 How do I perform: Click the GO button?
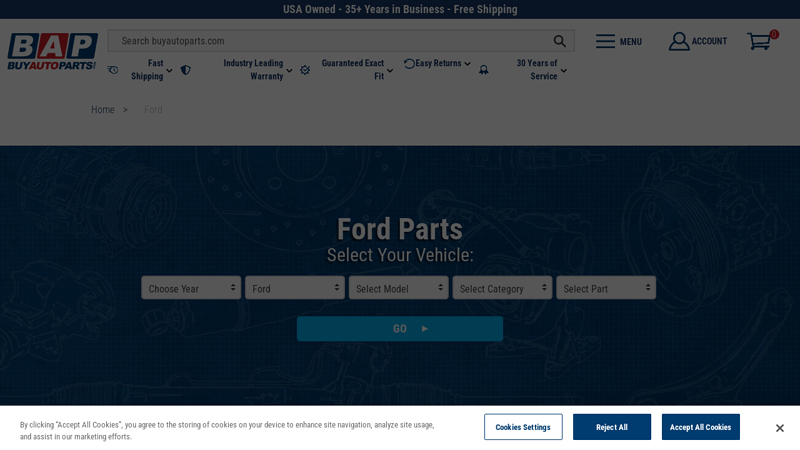[x=400, y=329]
